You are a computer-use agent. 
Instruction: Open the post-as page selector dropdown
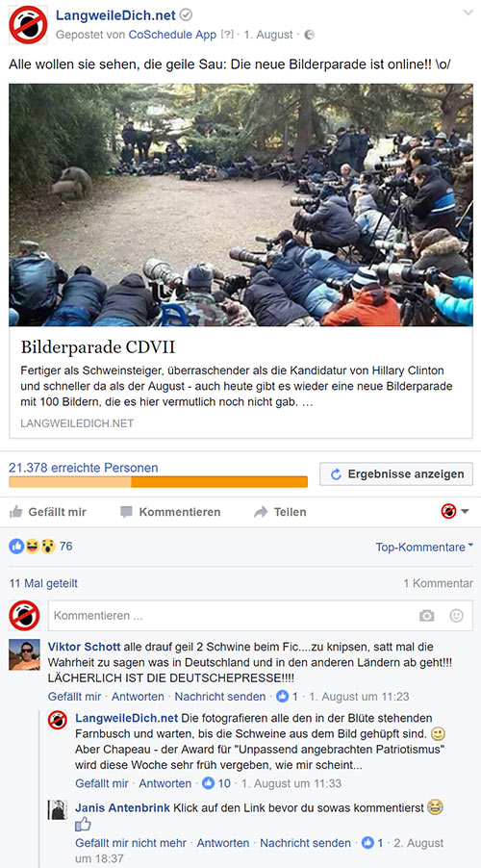[x=455, y=512]
